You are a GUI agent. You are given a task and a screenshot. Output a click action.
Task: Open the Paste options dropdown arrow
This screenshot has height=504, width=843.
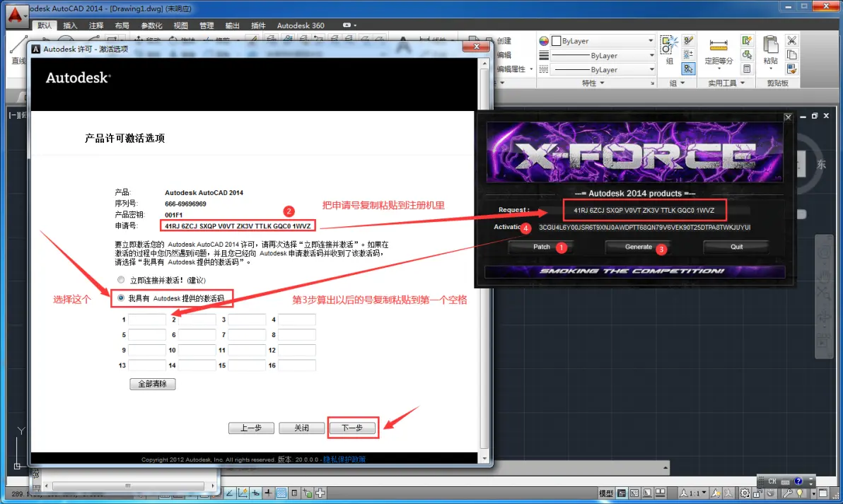click(x=770, y=69)
